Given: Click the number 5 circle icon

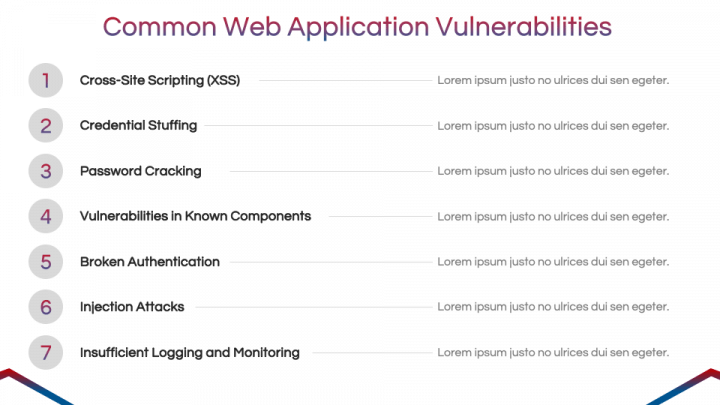Looking at the screenshot, I should [45, 262].
